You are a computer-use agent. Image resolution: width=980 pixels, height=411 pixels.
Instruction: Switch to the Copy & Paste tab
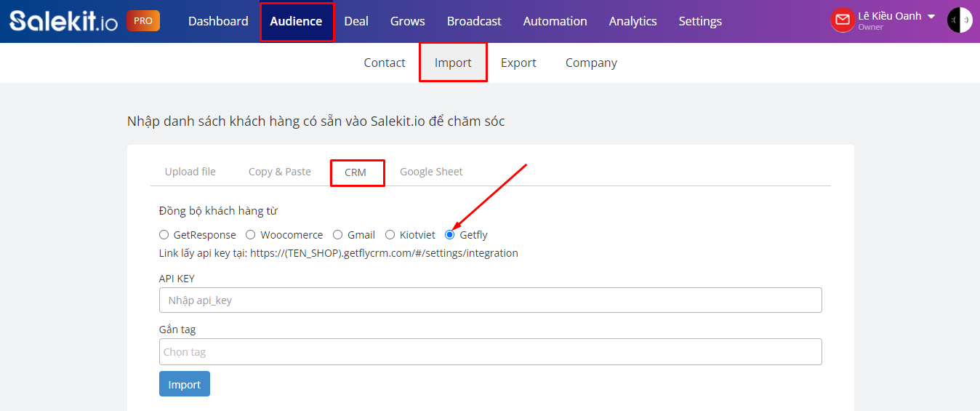pos(280,172)
